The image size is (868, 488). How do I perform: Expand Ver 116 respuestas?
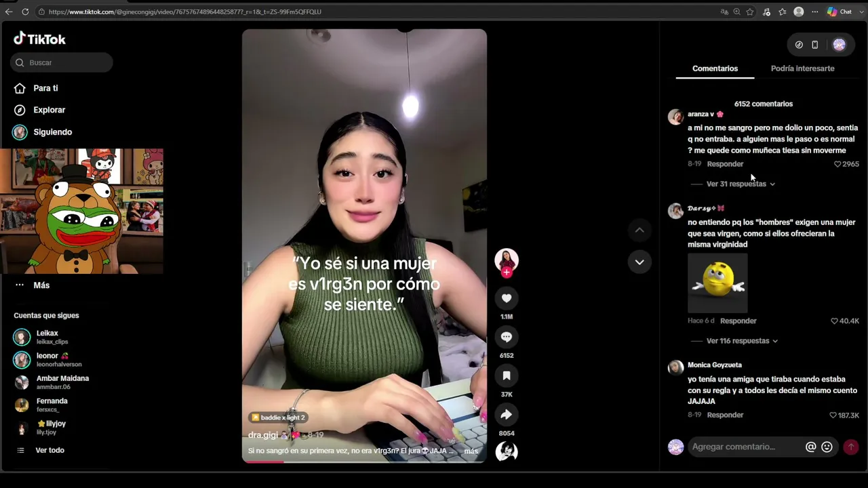pyautogui.click(x=742, y=341)
